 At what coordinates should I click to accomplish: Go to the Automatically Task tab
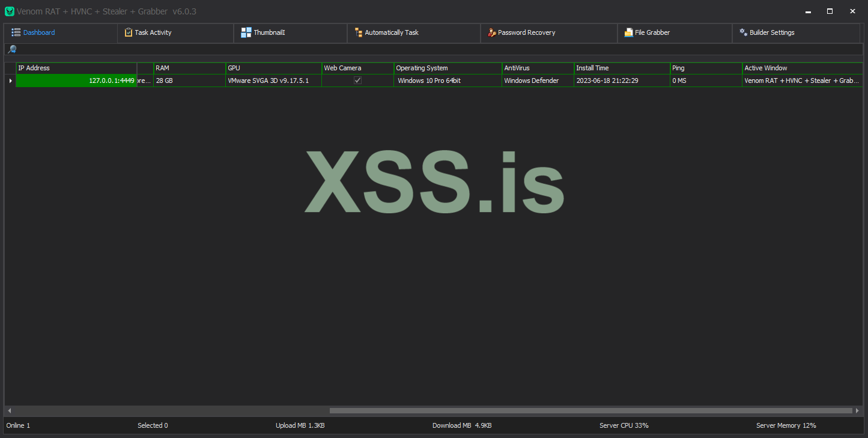pyautogui.click(x=413, y=33)
